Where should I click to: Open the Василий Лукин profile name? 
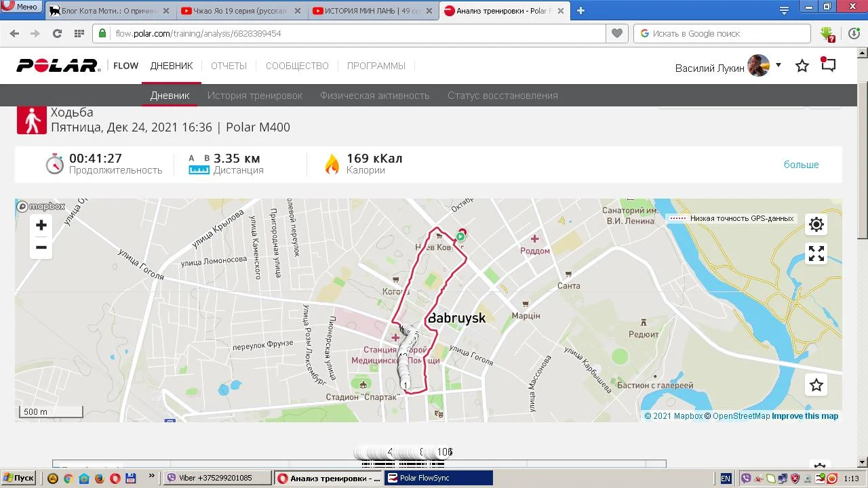pyautogui.click(x=709, y=68)
